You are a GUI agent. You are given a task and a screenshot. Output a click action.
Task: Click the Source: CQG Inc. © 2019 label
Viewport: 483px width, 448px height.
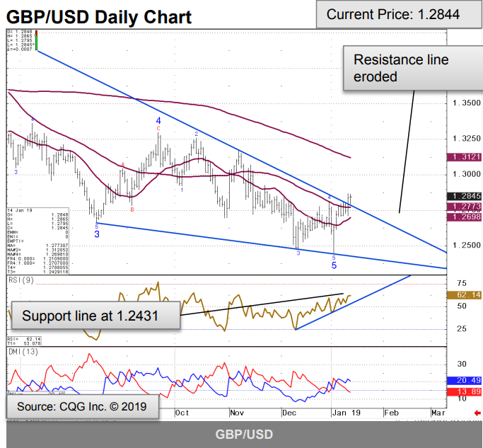click(x=82, y=407)
